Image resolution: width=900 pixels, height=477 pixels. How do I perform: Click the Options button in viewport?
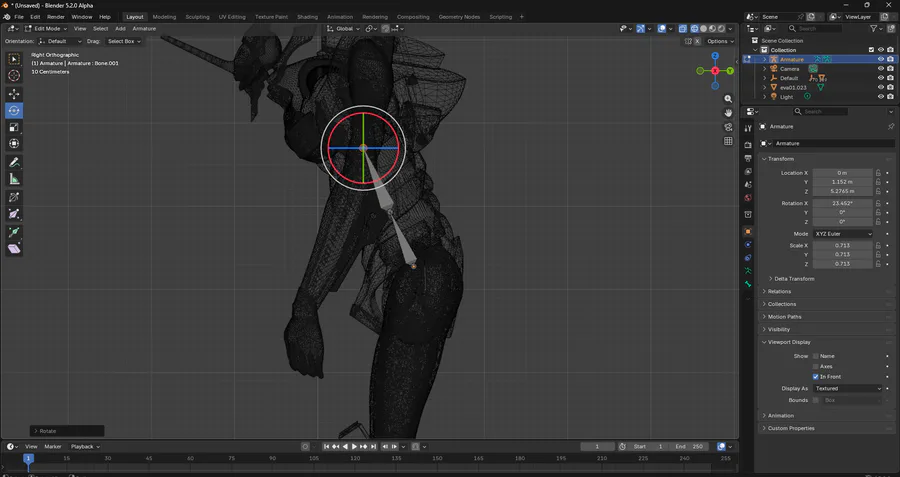click(720, 41)
